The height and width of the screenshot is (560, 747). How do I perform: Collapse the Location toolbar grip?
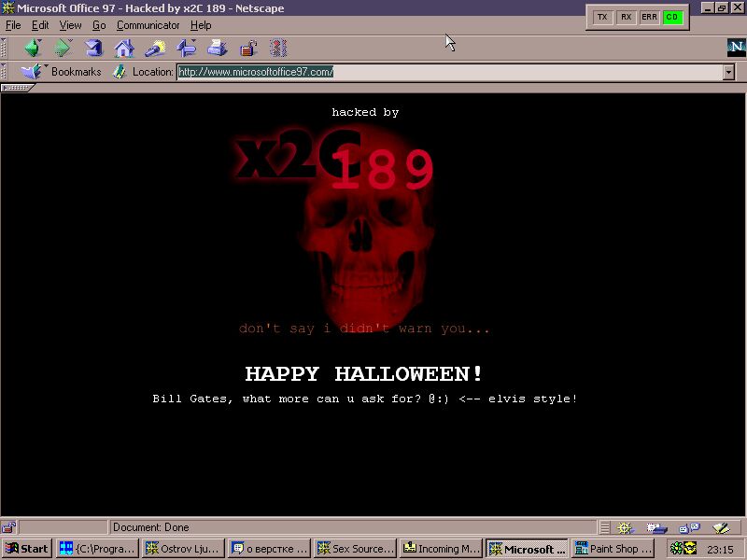pyautogui.click(x=4, y=72)
